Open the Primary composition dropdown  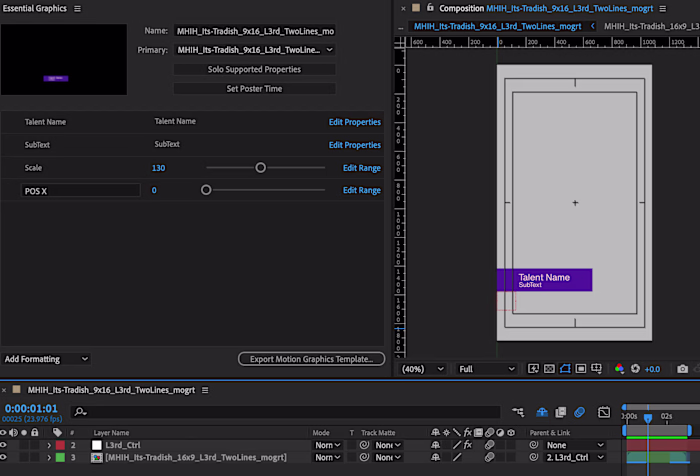click(254, 50)
